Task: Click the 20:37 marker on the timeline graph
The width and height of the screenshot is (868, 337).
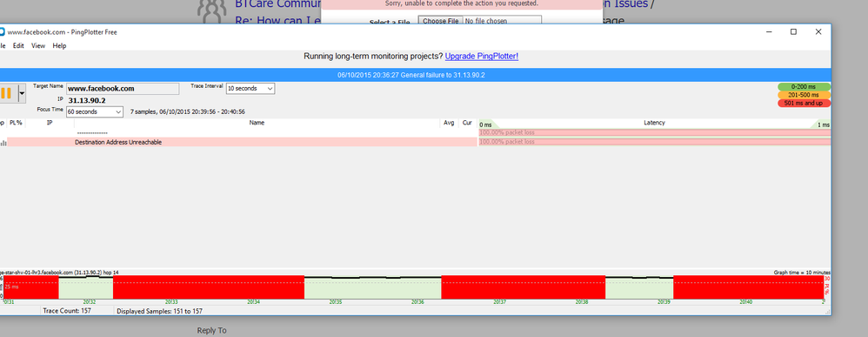Action: point(499,302)
